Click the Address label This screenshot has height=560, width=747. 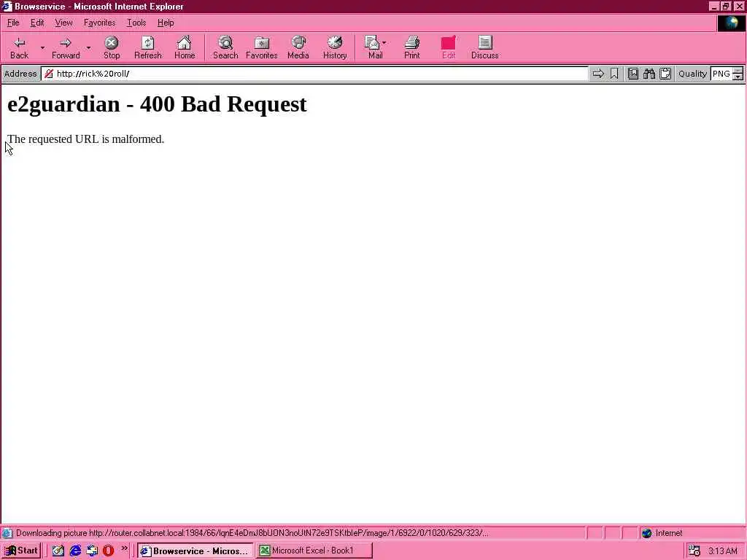[x=20, y=74]
